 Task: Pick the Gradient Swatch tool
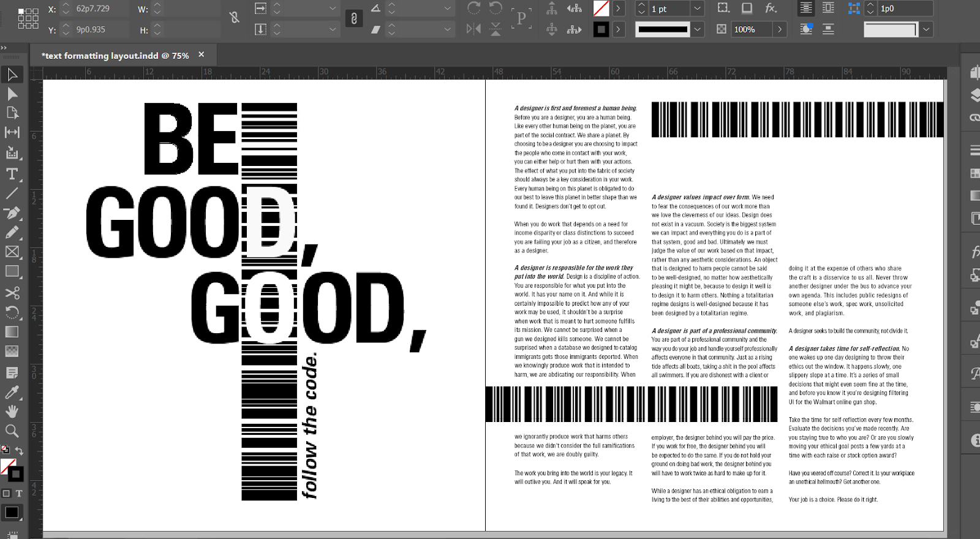tap(12, 332)
